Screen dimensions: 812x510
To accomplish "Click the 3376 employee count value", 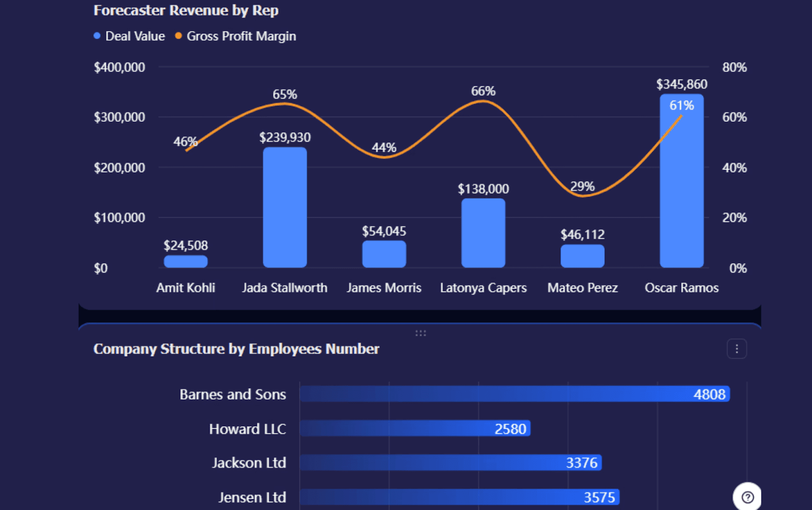I will (x=582, y=463).
